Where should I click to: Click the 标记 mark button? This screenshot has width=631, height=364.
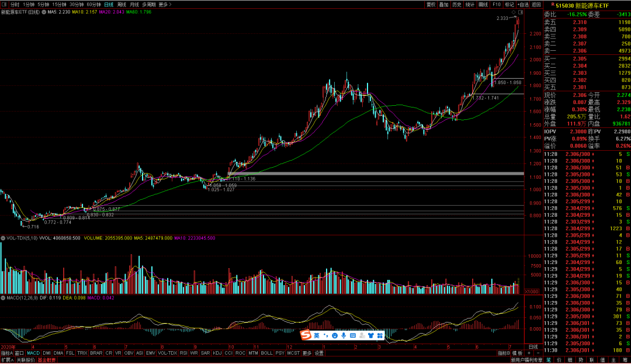[x=509, y=5]
